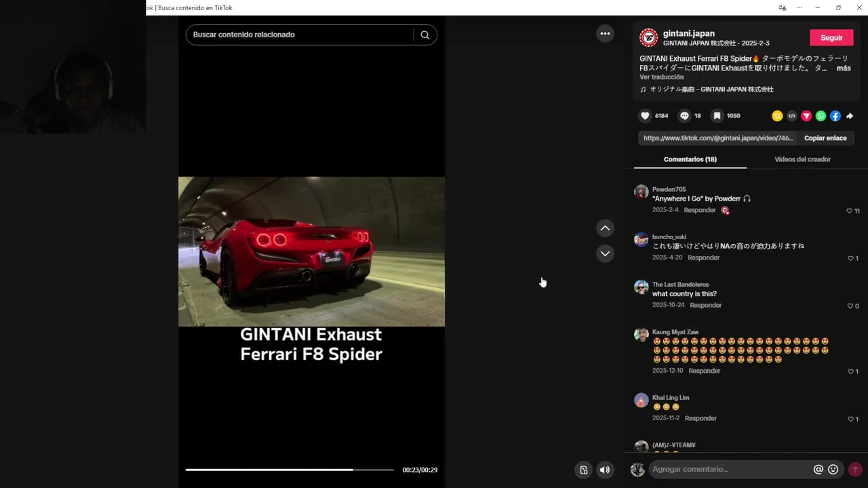Share the video to WhatsApp

(821, 116)
